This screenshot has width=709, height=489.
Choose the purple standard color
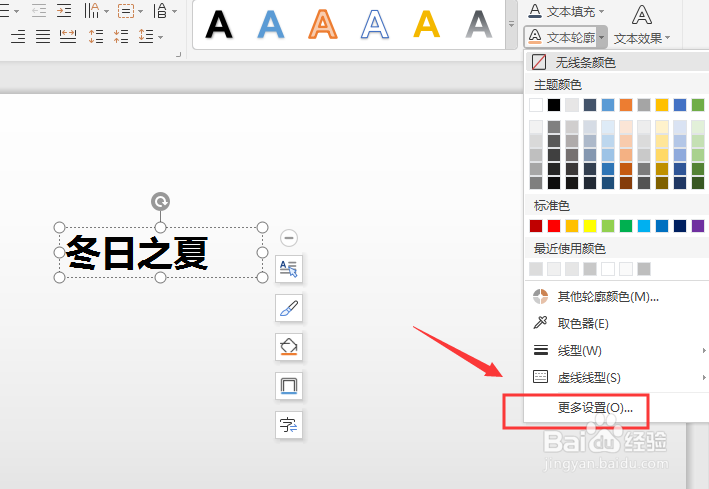[x=698, y=226]
